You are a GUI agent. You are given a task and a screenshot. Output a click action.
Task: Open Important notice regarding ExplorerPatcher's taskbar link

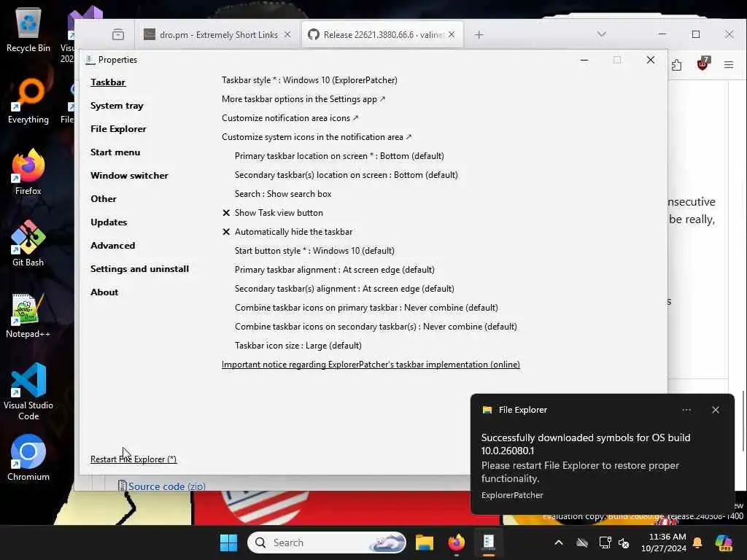(371, 365)
